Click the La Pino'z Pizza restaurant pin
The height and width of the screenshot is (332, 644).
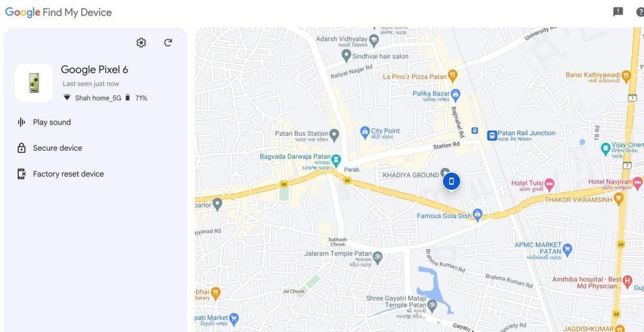(x=453, y=76)
